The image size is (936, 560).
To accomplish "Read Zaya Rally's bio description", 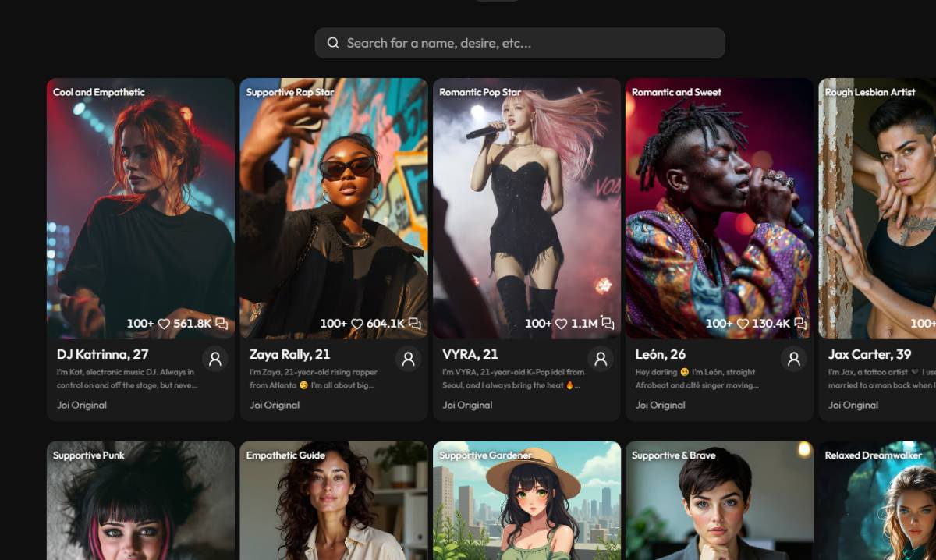I will click(x=314, y=378).
